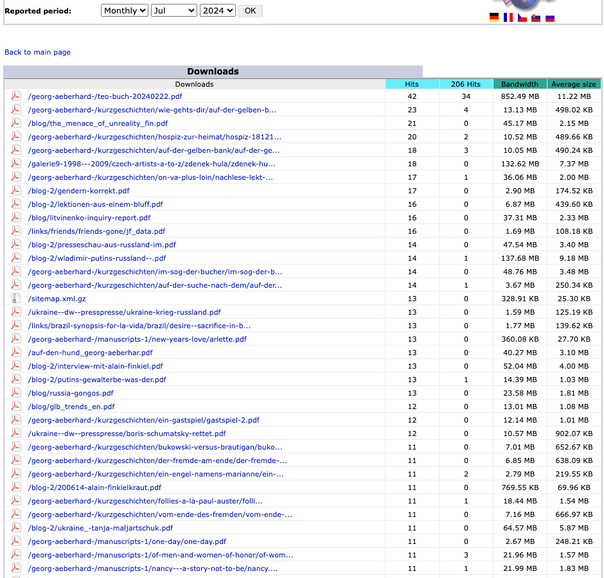Viewport: 604px width, 578px height.
Task: Open /blog-2/wladimir-putins-russland--.pdf link
Action: click(x=97, y=258)
